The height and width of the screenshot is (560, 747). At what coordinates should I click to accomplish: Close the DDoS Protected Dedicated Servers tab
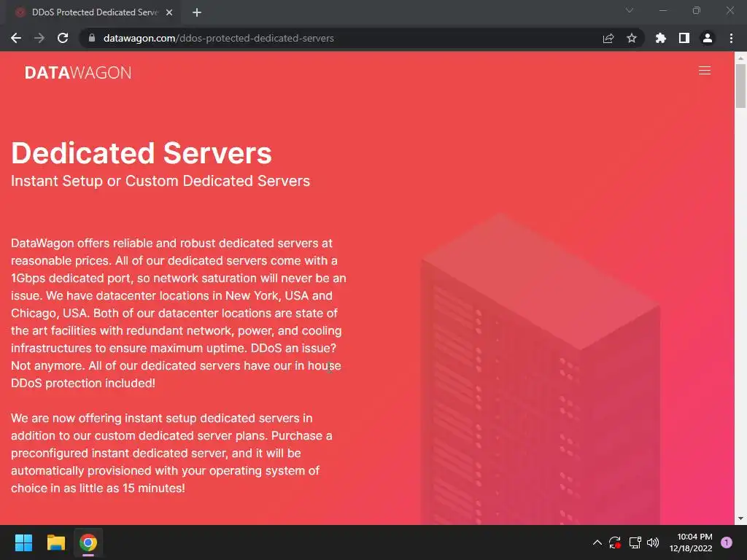(169, 12)
